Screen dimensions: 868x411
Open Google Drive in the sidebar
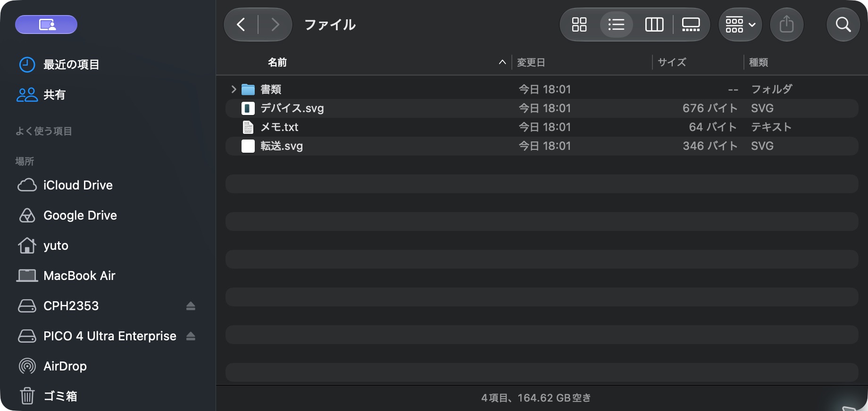point(67,215)
